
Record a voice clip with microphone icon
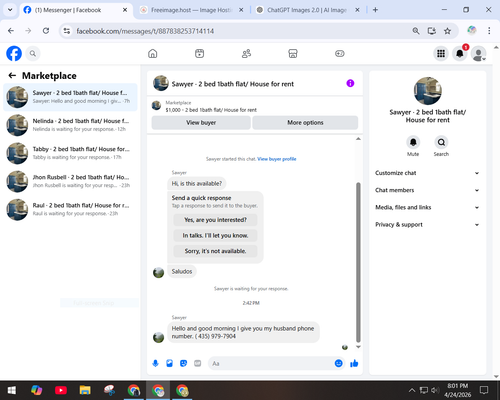pos(155,363)
